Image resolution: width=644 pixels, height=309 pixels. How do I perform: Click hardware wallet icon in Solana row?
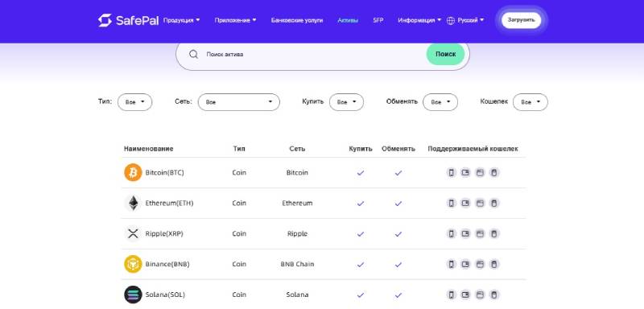494,295
